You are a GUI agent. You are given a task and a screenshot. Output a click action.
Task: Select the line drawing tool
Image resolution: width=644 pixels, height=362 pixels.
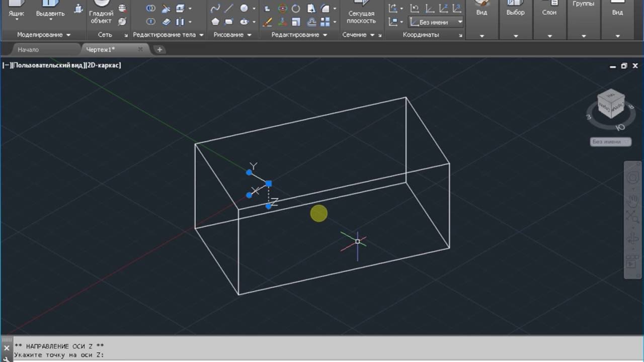(x=229, y=8)
